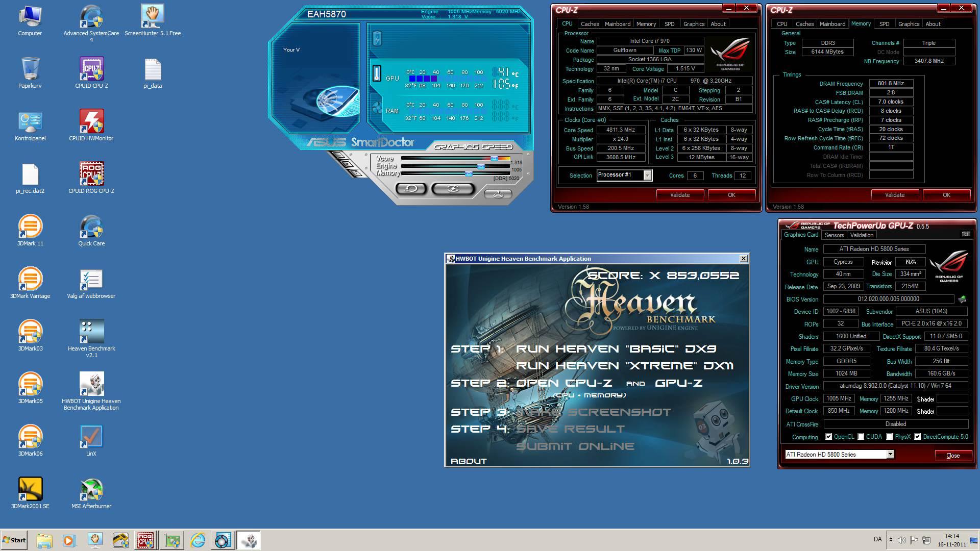Open the Papirkurv recycle bin

point(30,73)
